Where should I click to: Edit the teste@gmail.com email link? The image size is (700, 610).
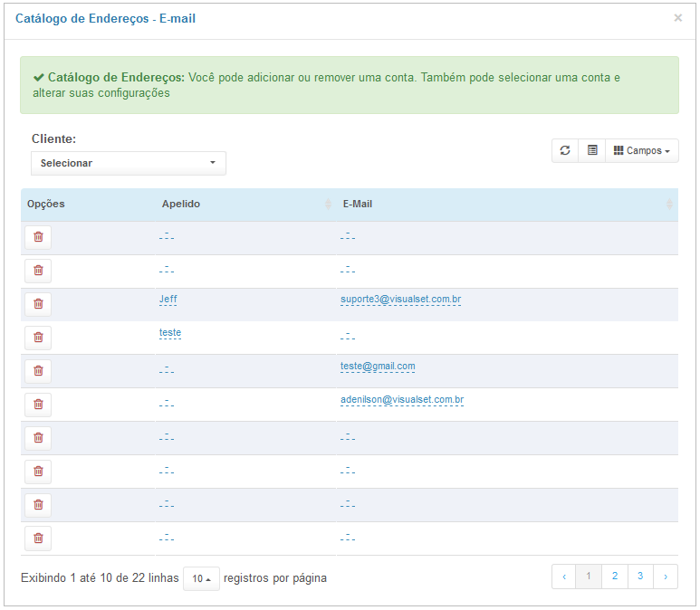pos(378,366)
